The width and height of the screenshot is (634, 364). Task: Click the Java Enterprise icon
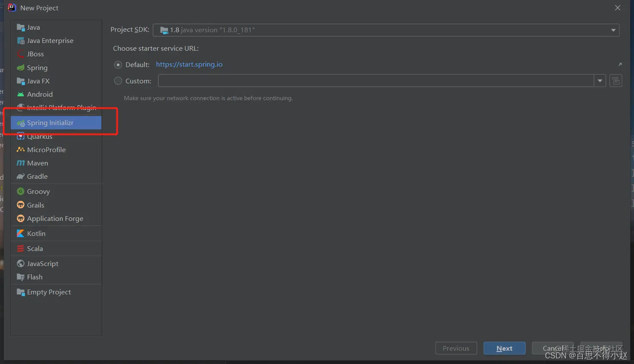[20, 41]
